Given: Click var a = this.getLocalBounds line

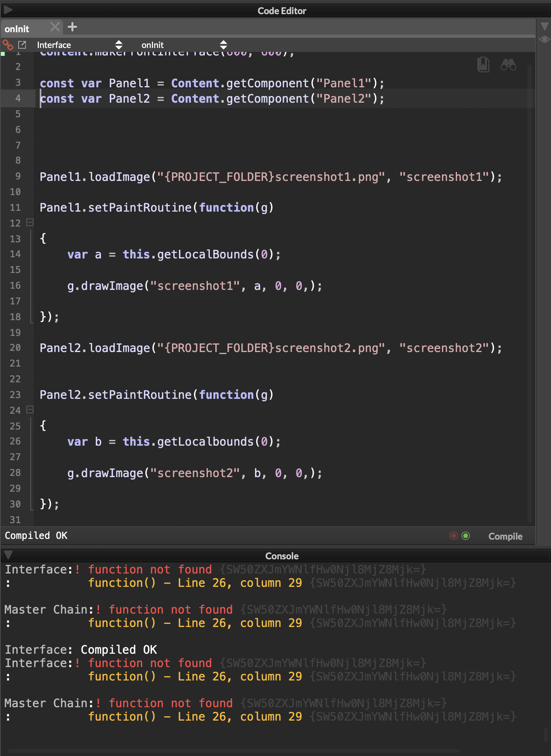Looking at the screenshot, I should click(x=174, y=254).
